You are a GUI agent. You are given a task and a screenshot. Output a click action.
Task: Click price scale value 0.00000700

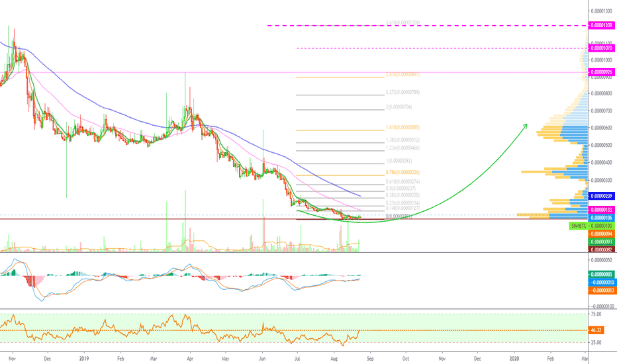[x=602, y=111]
